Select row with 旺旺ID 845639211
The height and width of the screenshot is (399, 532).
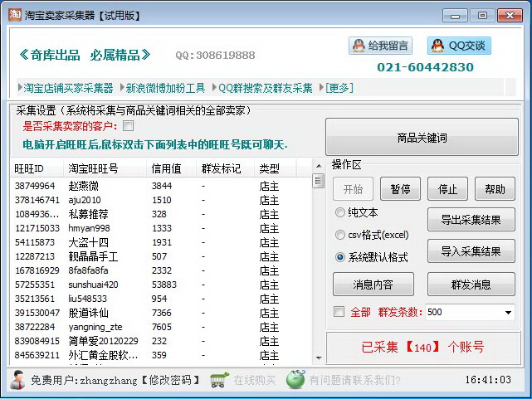(x=161, y=355)
